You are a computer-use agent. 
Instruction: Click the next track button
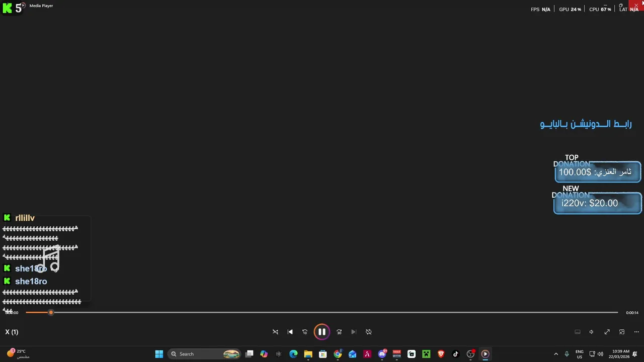[x=354, y=332]
